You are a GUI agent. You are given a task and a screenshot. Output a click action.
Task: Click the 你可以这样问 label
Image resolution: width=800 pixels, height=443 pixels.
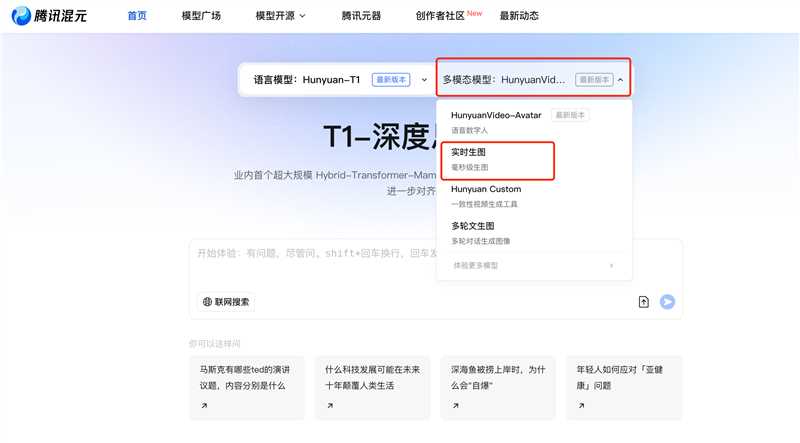click(x=214, y=343)
